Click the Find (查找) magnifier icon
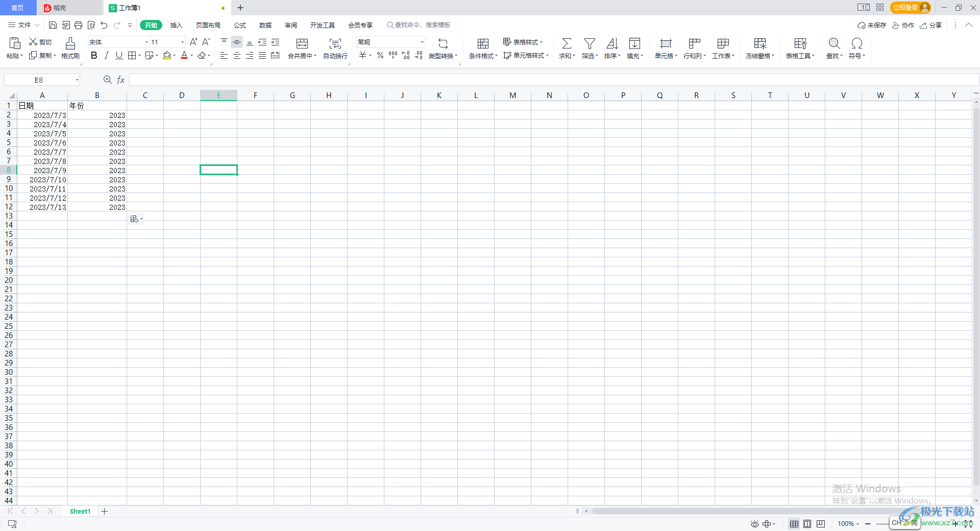This screenshot has height=531, width=980. pos(834,43)
